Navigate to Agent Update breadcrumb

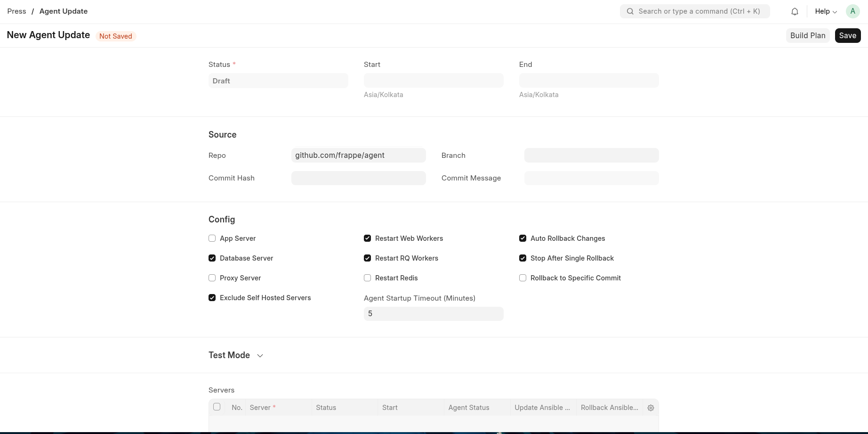point(64,11)
